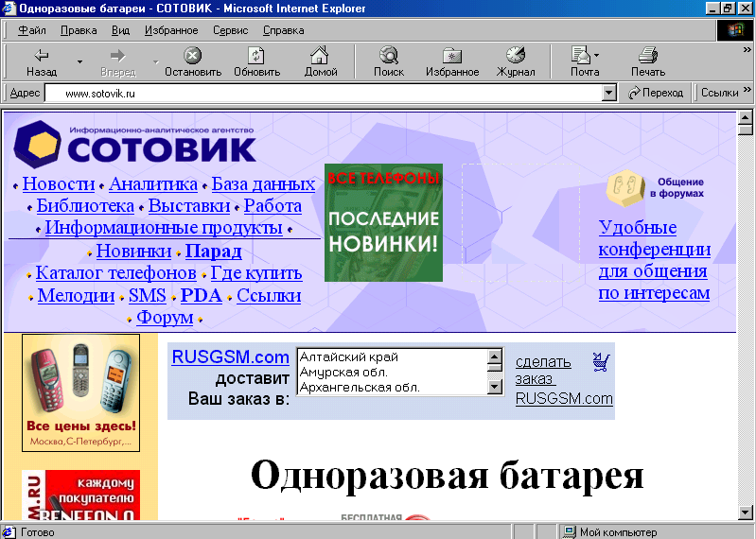Open the Журнал history icon
Screen dimensions: 756x539
pyautogui.click(x=516, y=55)
